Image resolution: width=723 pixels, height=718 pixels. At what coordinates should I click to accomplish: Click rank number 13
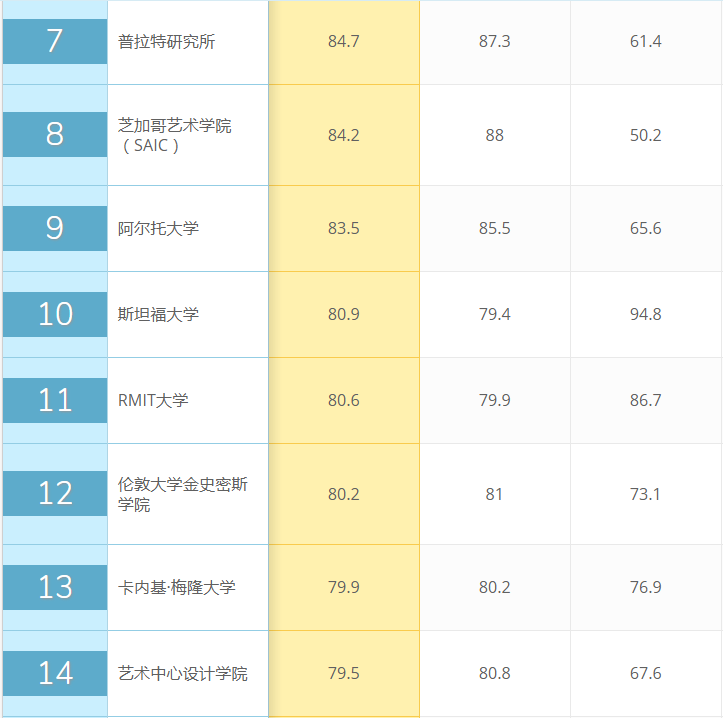pos(55,587)
